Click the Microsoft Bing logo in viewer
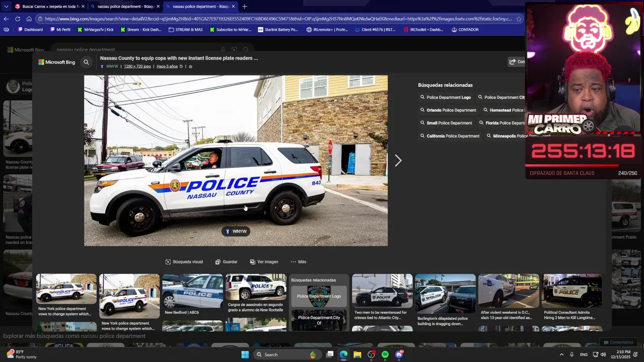 tap(57, 62)
